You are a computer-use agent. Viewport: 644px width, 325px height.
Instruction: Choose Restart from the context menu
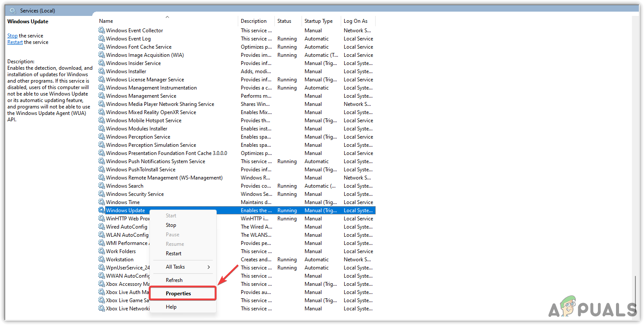174,254
